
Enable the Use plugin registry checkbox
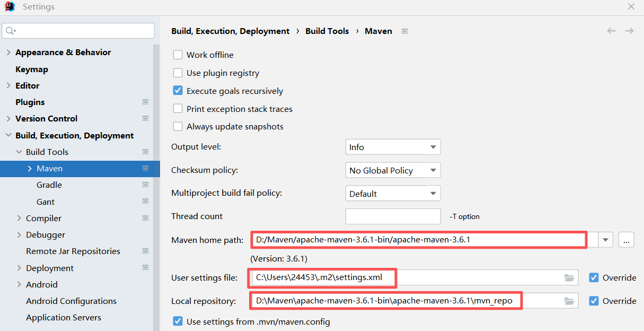[x=178, y=73]
